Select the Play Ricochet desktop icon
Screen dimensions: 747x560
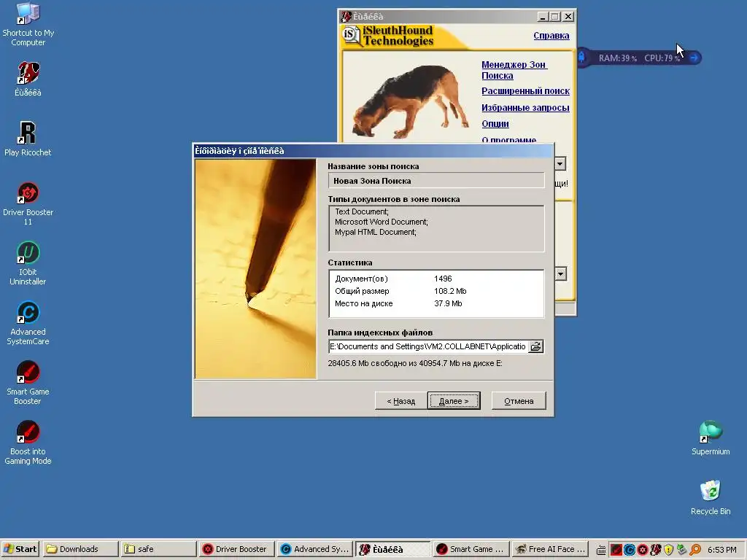click(28, 139)
